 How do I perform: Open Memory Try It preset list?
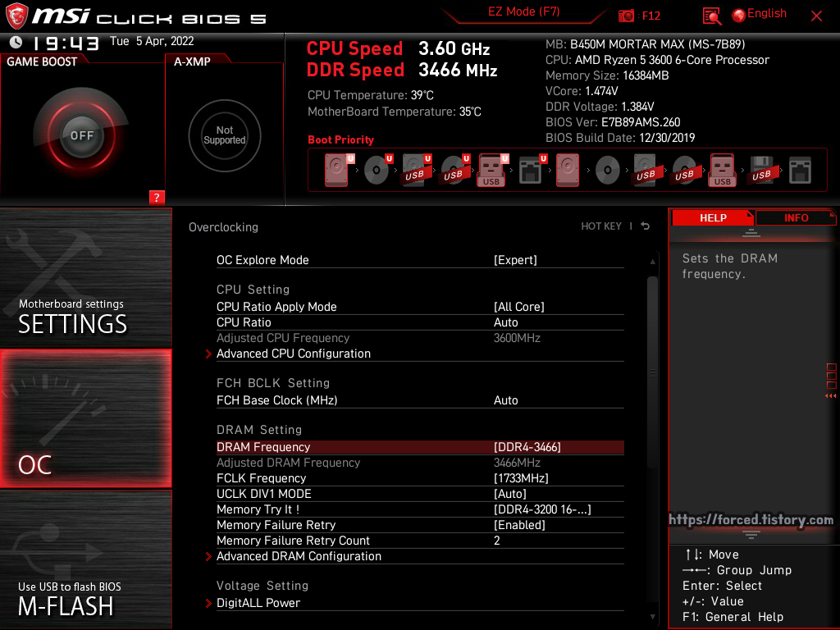coord(420,509)
